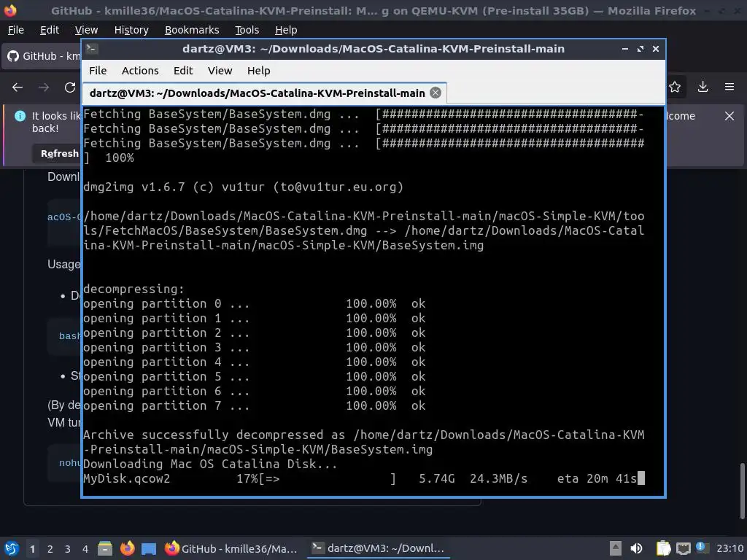Screen dimensions: 747x560
Task: Open the clipboard manager tray icon
Action: [662, 548]
